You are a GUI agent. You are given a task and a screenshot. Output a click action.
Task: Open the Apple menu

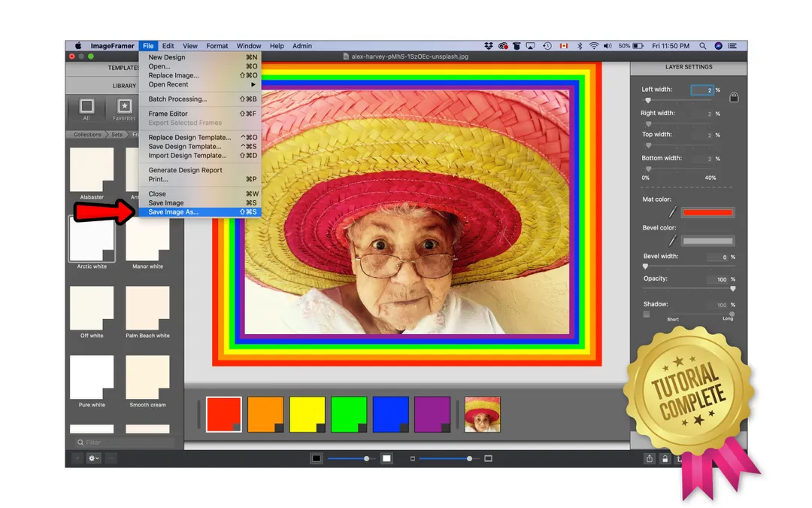coord(77,46)
